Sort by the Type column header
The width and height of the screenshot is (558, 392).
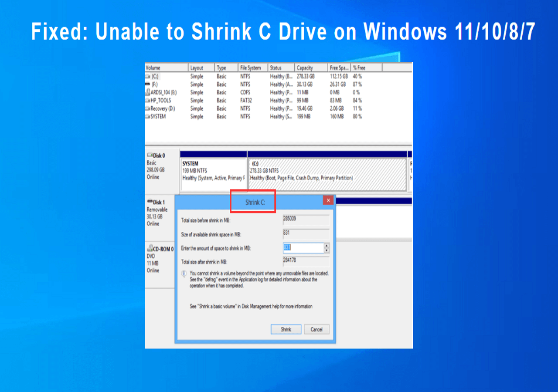pos(226,68)
